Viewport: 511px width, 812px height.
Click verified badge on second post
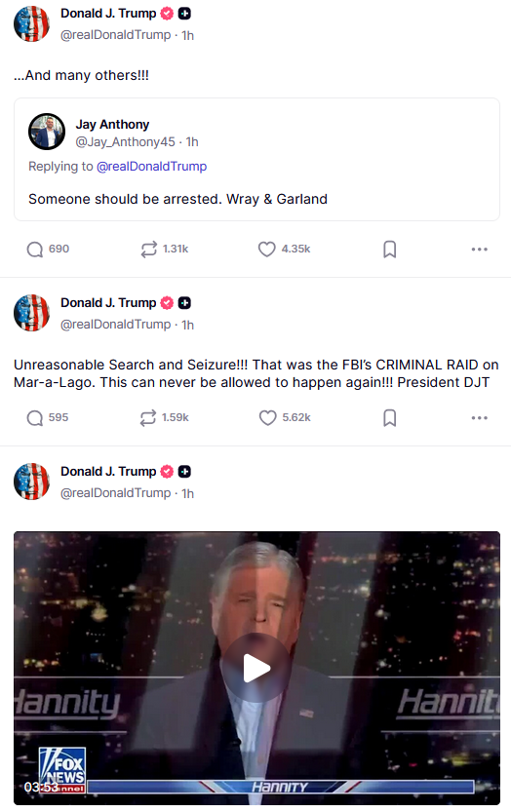pyautogui.click(x=167, y=303)
